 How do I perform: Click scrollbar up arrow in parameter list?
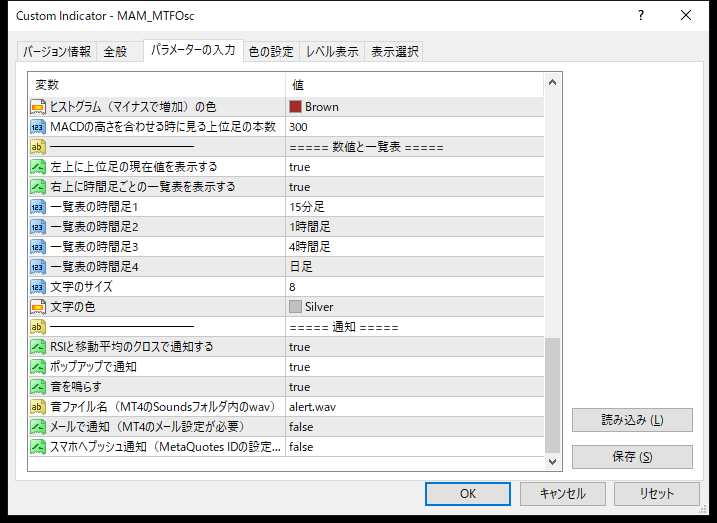click(552, 83)
